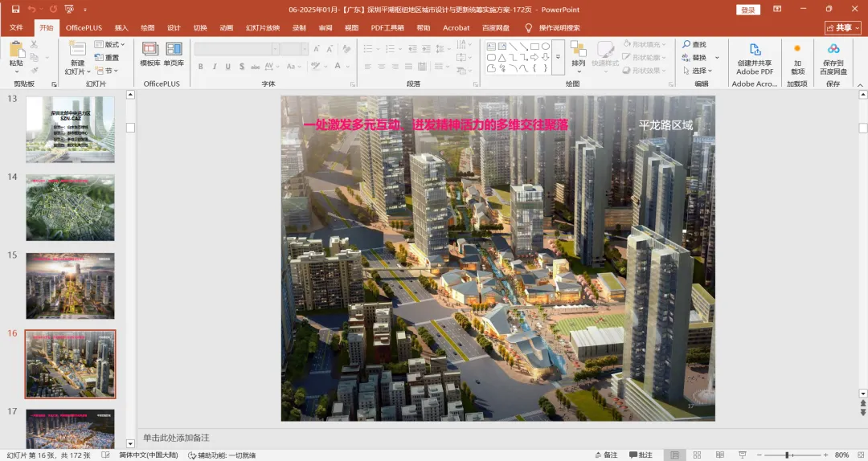Select the right arrow shape in gallery
This screenshot has height=461, width=868.
[534, 58]
